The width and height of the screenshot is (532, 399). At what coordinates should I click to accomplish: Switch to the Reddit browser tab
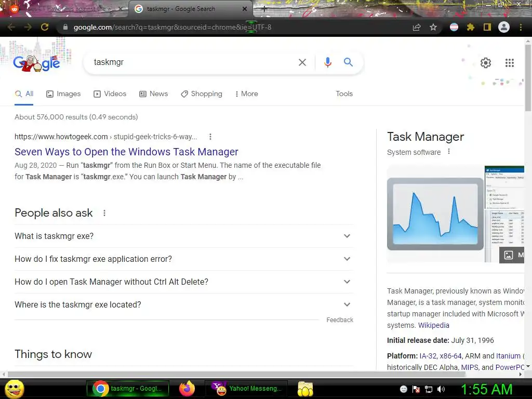tap(64, 9)
